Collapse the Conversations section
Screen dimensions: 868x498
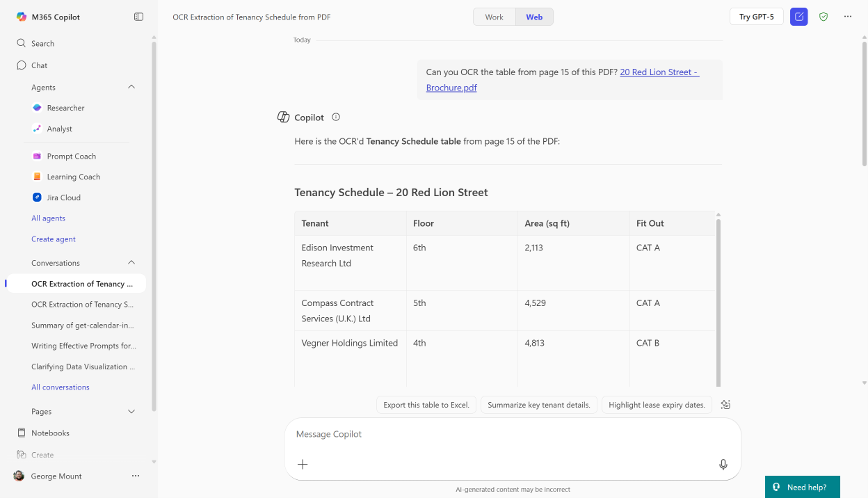pos(131,263)
